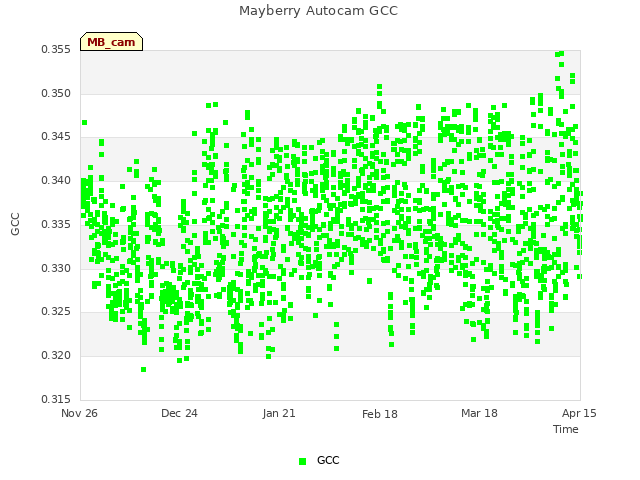Click the green GCC legend swatch
640x480 pixels.
[302, 461]
